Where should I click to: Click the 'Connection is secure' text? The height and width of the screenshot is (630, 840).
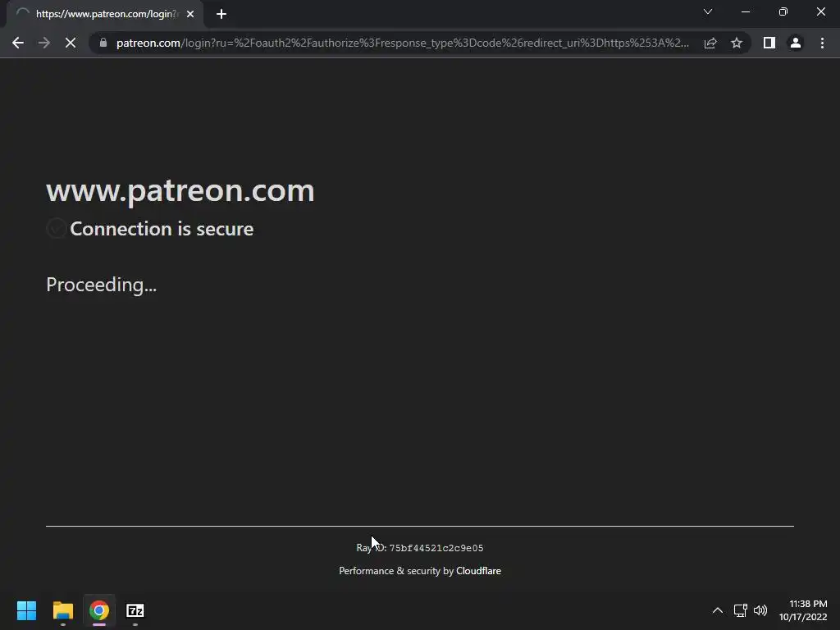[162, 229]
